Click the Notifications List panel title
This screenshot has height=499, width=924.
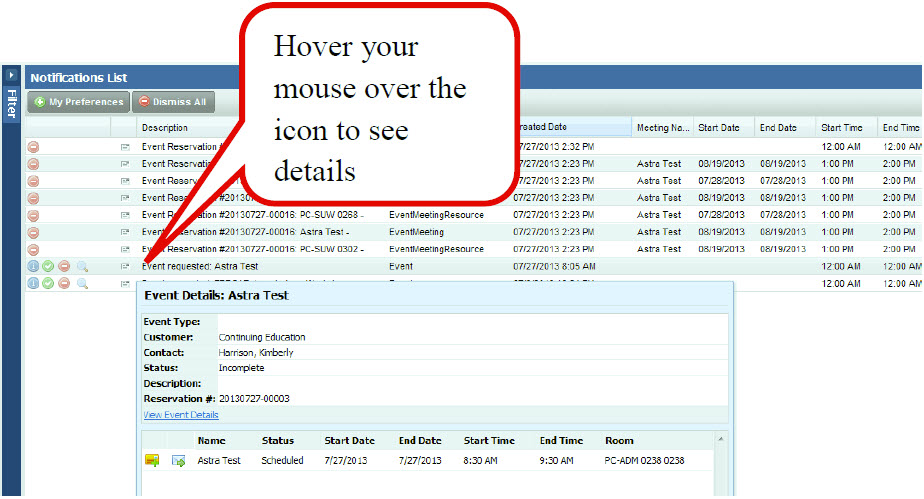[x=79, y=78]
